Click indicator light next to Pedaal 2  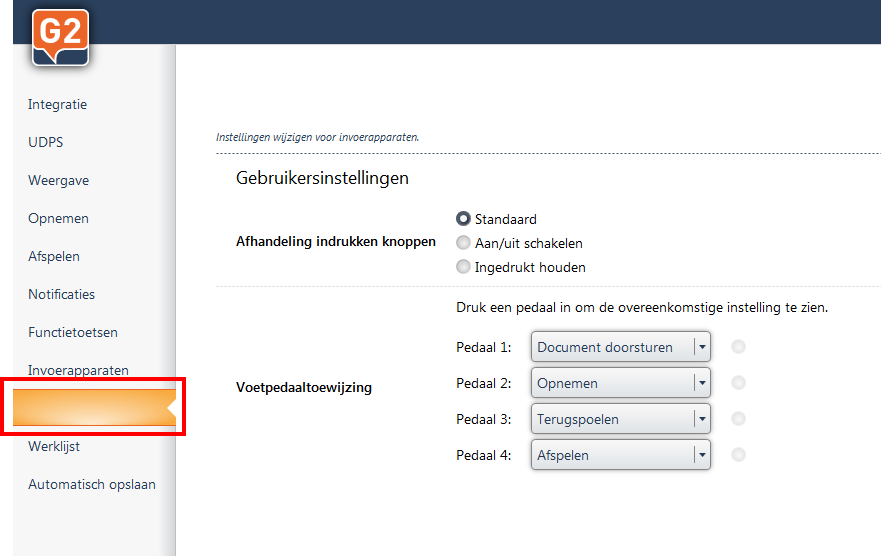[738, 382]
